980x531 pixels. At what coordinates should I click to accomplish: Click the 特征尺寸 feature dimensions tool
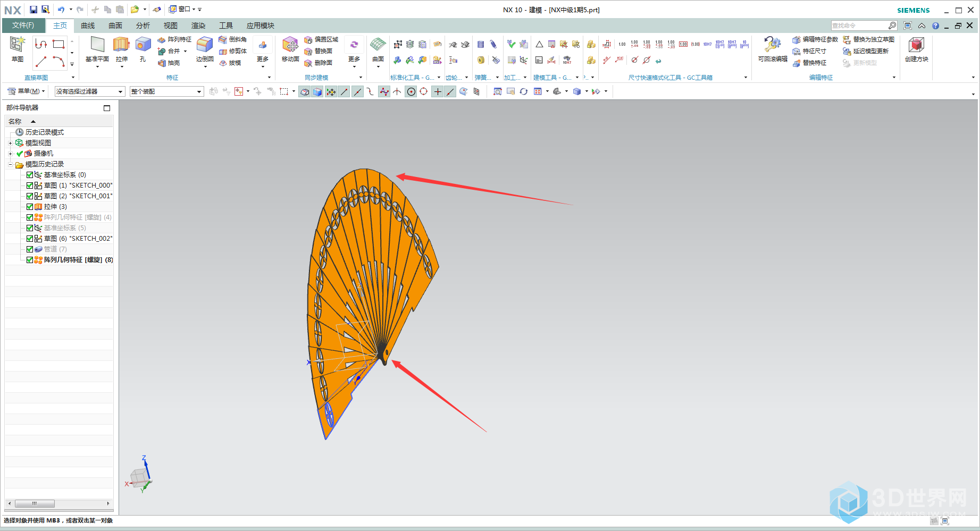tap(809, 51)
